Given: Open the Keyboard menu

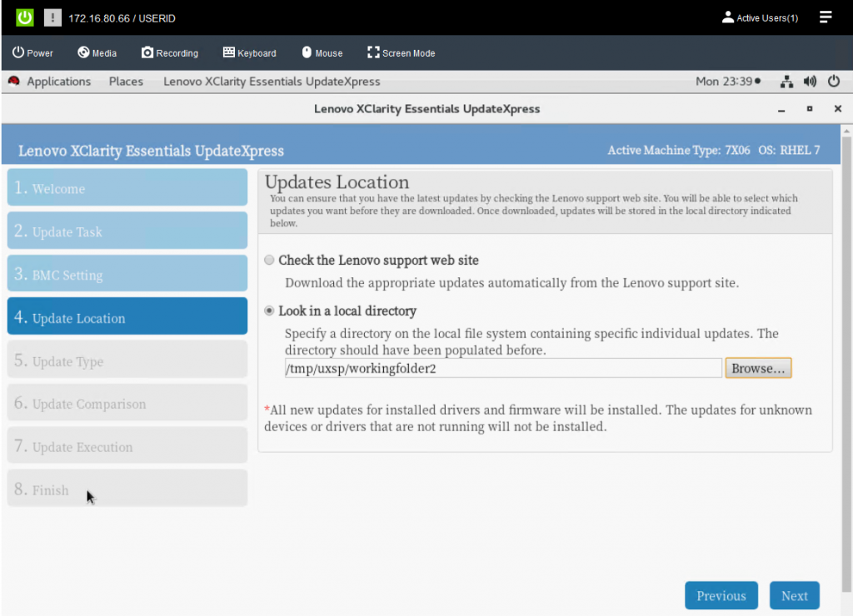Looking at the screenshot, I should [x=250, y=52].
